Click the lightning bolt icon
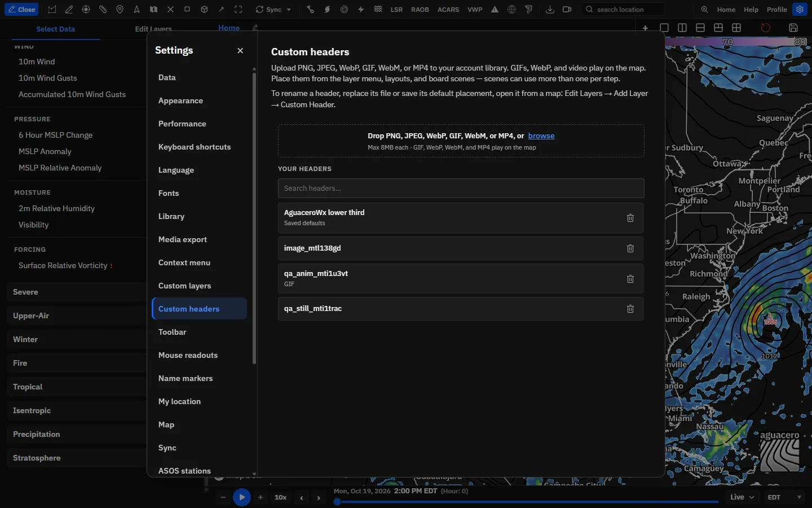Image resolution: width=812 pixels, height=508 pixels. tap(361, 10)
